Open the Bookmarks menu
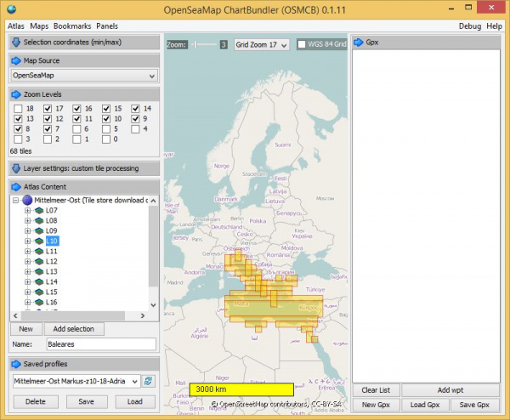This screenshot has height=420, width=510. click(72, 26)
